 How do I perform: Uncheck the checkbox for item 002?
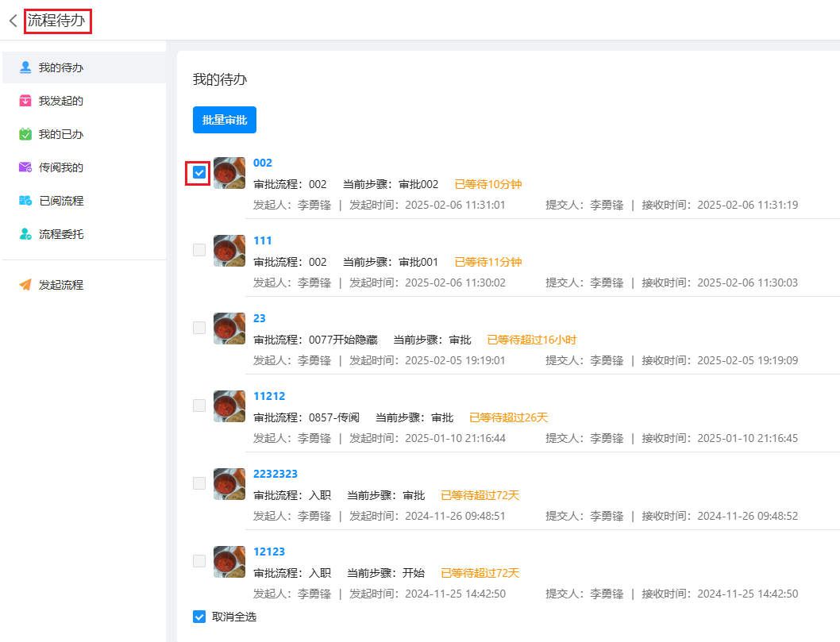pos(199,172)
